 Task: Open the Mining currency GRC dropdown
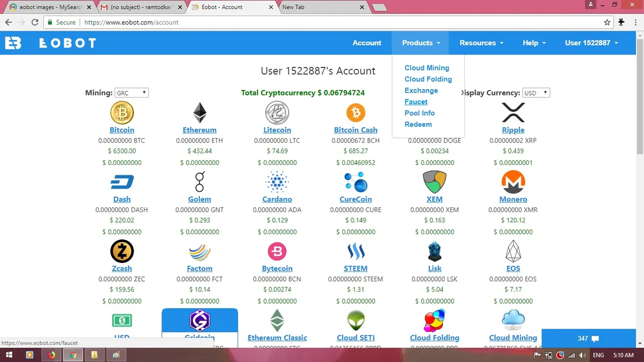click(x=132, y=93)
